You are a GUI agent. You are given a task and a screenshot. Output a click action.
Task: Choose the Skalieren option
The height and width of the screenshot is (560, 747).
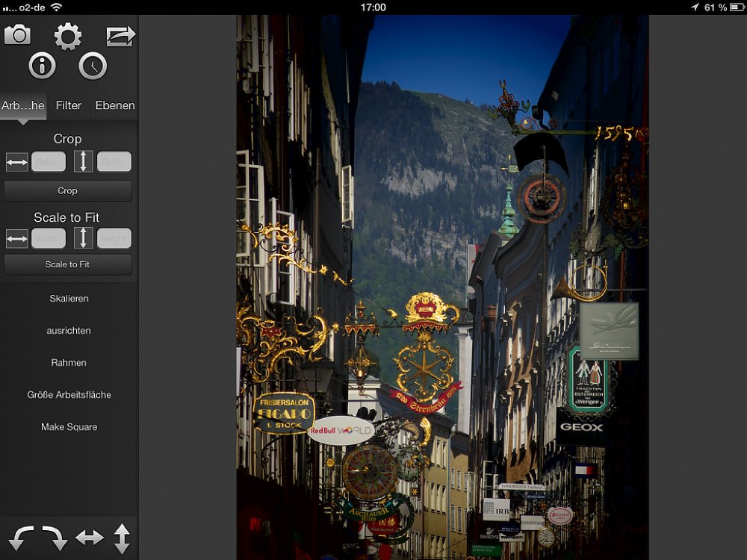69,299
